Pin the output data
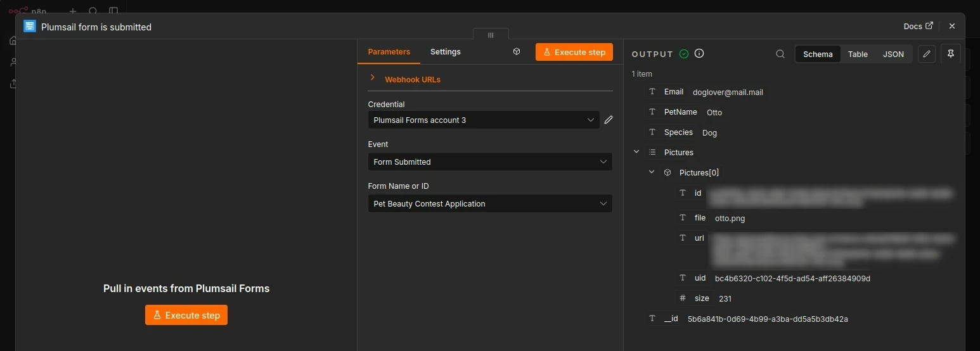 [x=951, y=54]
